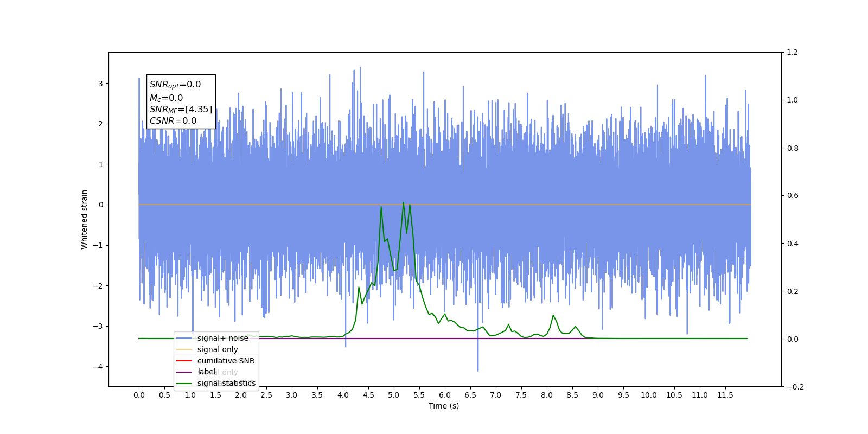Click the −2 tick on the left strain axis
868x434 pixels.
98,286
